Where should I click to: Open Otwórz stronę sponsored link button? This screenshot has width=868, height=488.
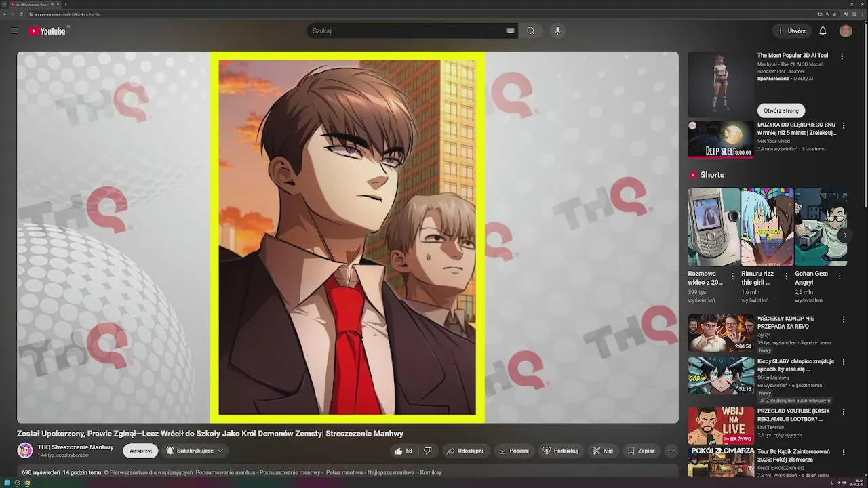click(x=781, y=110)
